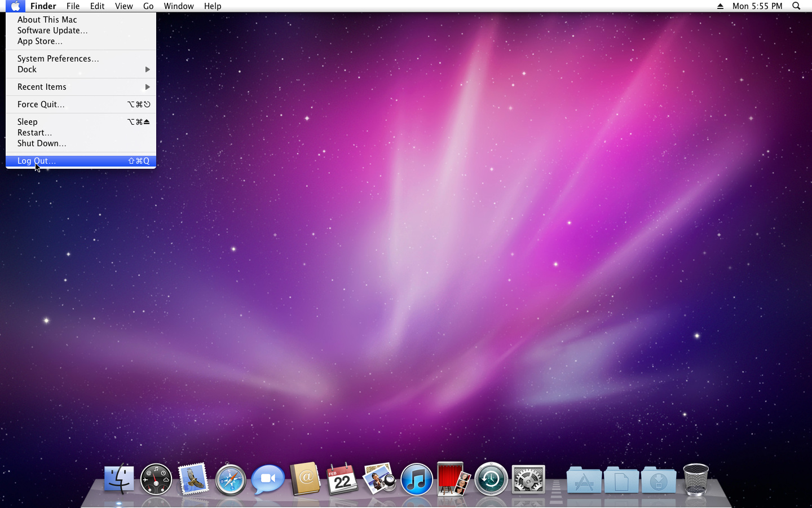Open Address Book in the Dock

pyautogui.click(x=305, y=479)
